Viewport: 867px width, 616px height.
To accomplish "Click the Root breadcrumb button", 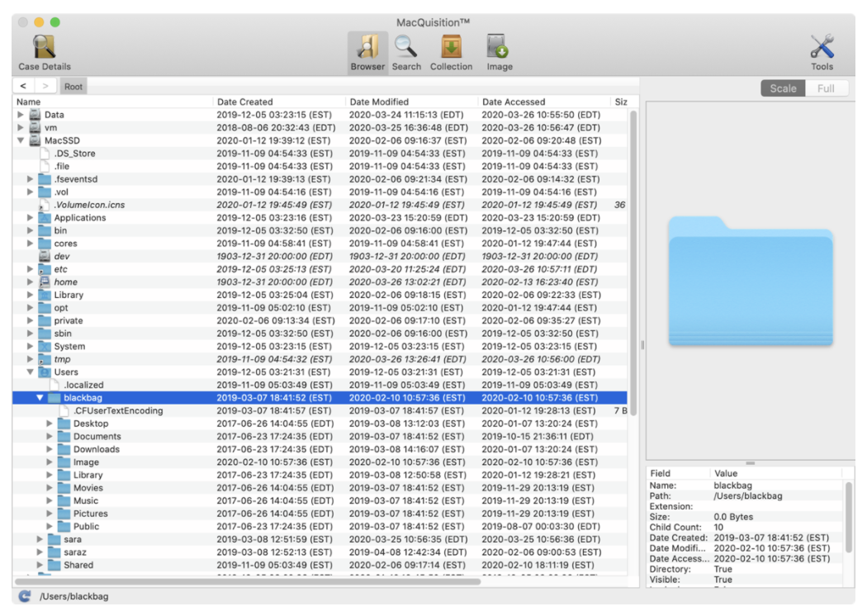I will [73, 86].
